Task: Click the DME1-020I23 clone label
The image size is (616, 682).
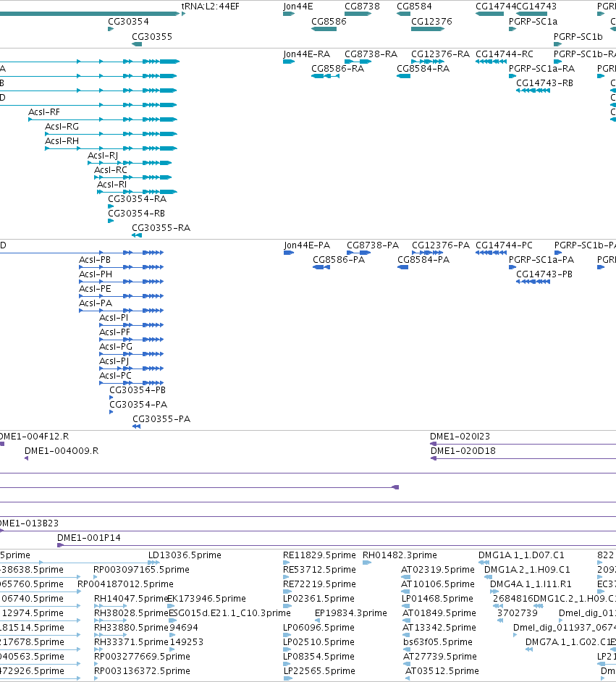Action: pyautogui.click(x=460, y=437)
